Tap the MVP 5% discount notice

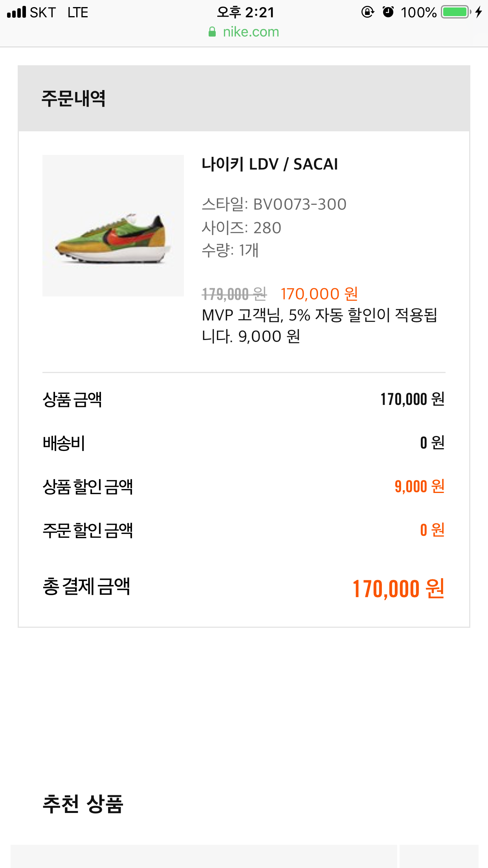tap(319, 325)
